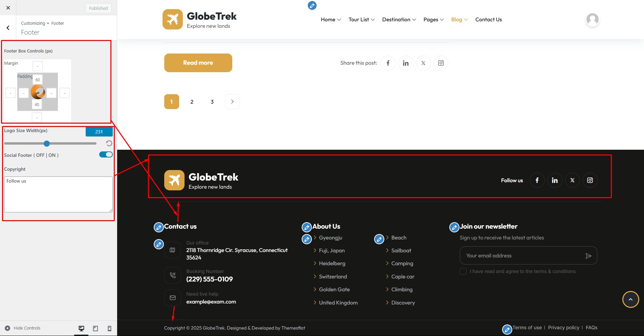Viewport: 644px width, 336px height.
Task: Click the Logo Size Width value field 231
Action: [x=99, y=132]
